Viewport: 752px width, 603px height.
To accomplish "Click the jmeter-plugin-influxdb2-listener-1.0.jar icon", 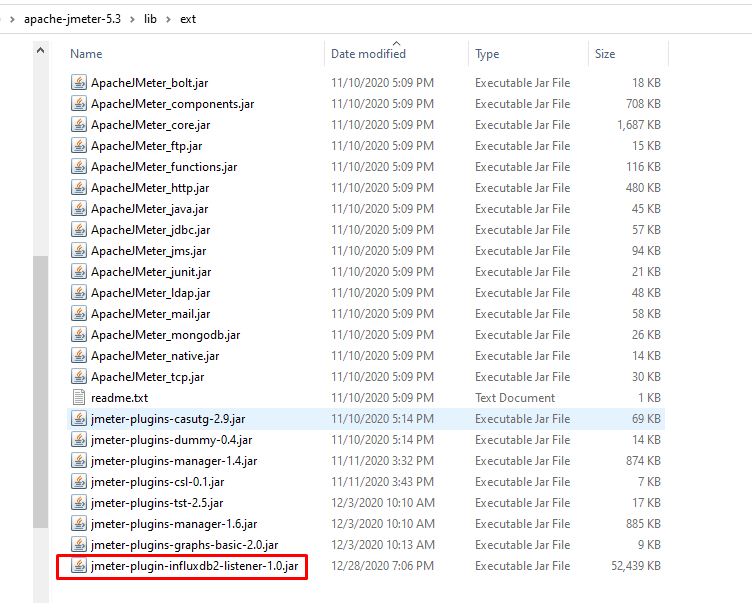I will (x=79, y=566).
